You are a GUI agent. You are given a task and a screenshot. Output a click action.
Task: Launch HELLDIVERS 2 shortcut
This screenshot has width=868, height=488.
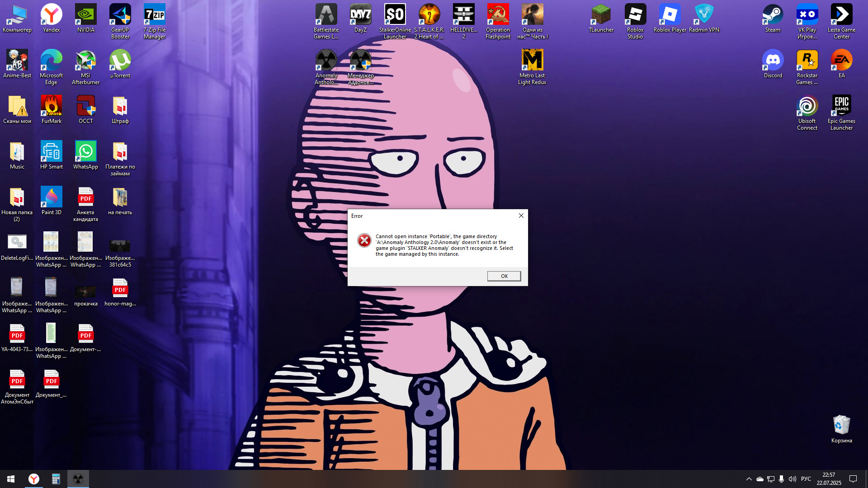click(463, 21)
